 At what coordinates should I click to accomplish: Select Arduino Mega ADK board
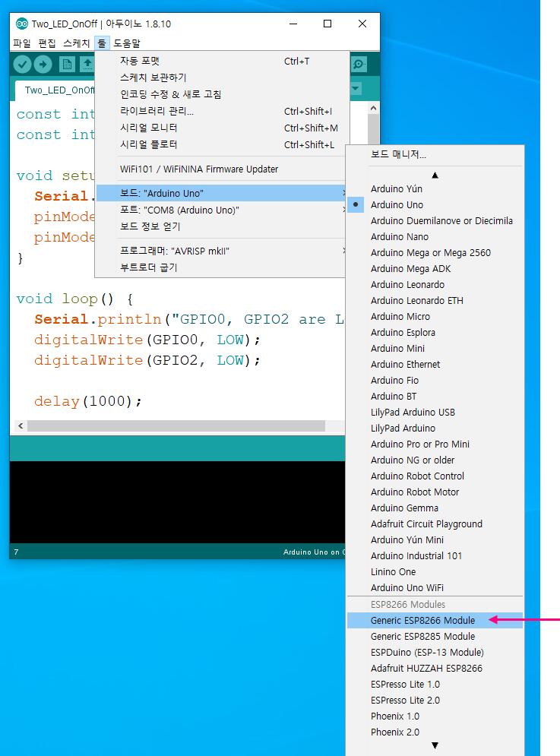435,268
